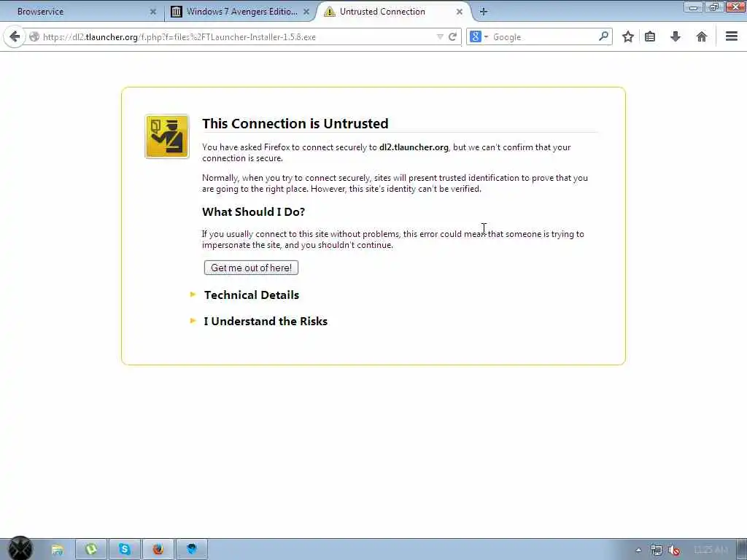The width and height of the screenshot is (747, 560).
Task: Click the bold dl2.tlauncher.org text
Action: coord(414,147)
